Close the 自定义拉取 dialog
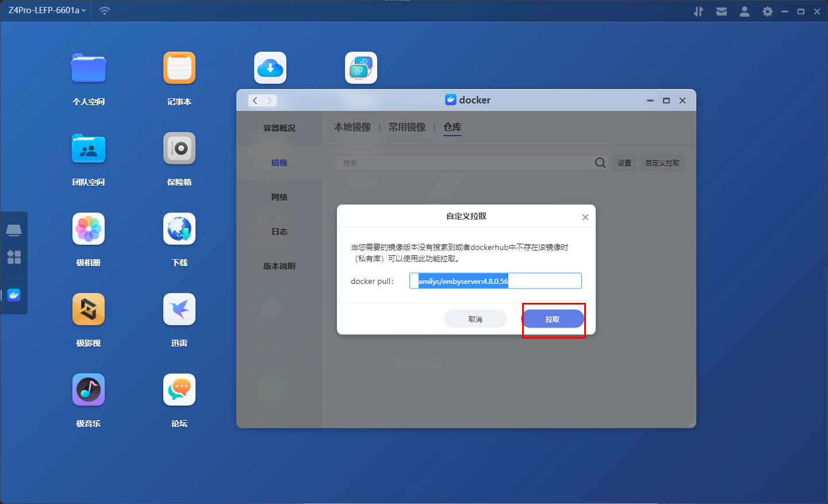The height and width of the screenshot is (504, 828). [x=585, y=217]
